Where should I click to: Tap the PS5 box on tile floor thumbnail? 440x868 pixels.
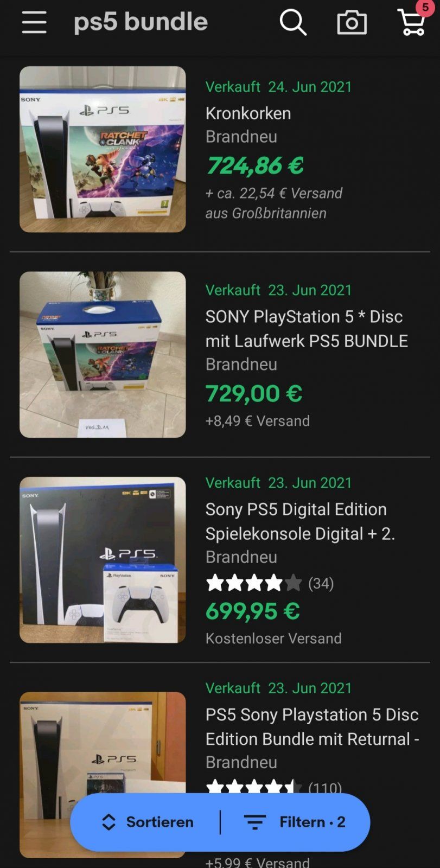[x=103, y=354]
